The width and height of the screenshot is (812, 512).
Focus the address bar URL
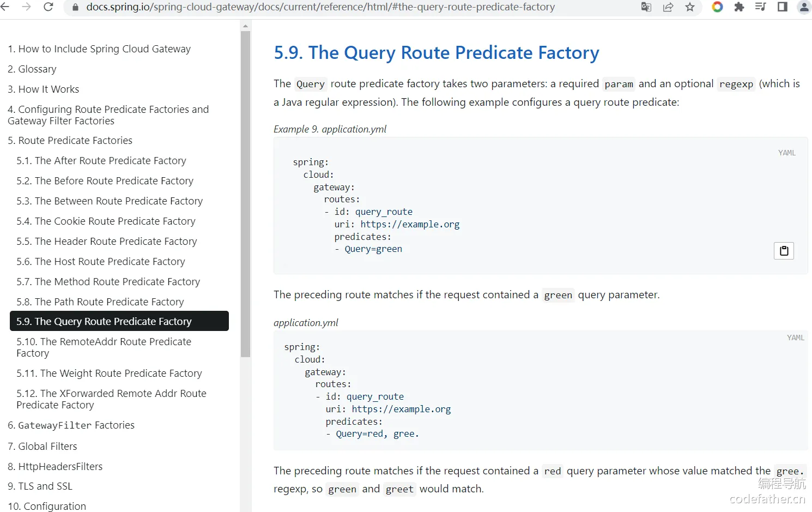320,7
